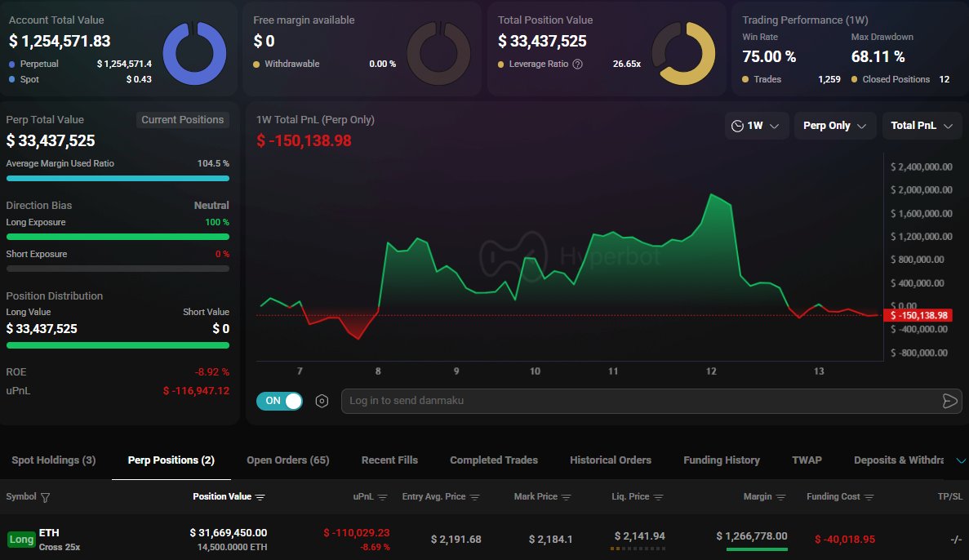The image size is (969, 560).
Task: Sort positions using Funding Cost icon
Action: pos(869,497)
